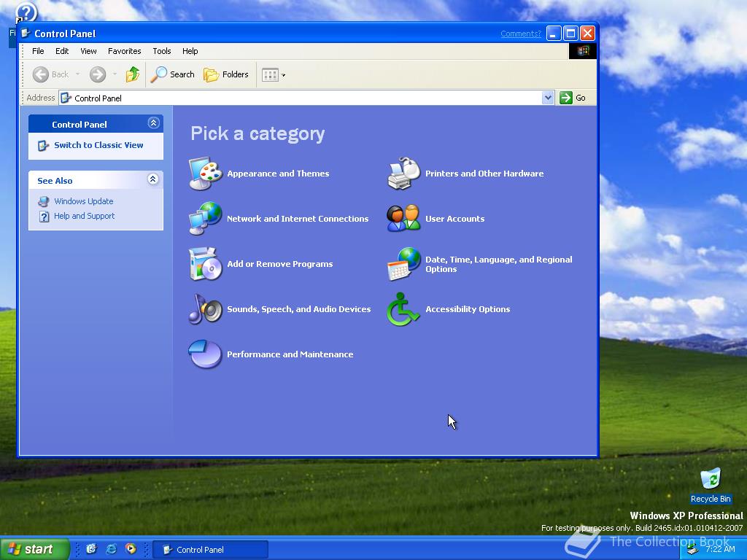This screenshot has width=747, height=560.
Task: Select the Control Panel taskbar button
Action: click(x=210, y=550)
